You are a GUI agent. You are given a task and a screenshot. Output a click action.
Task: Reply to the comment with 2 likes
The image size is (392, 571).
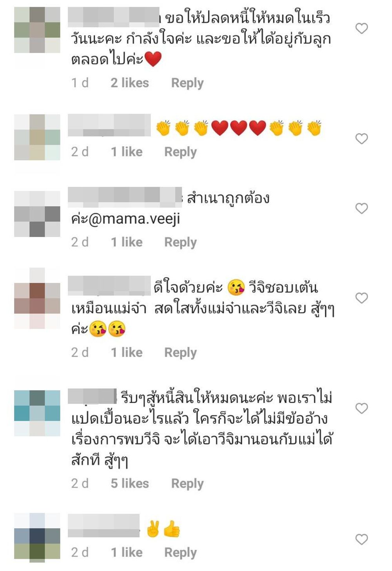pos(187,83)
